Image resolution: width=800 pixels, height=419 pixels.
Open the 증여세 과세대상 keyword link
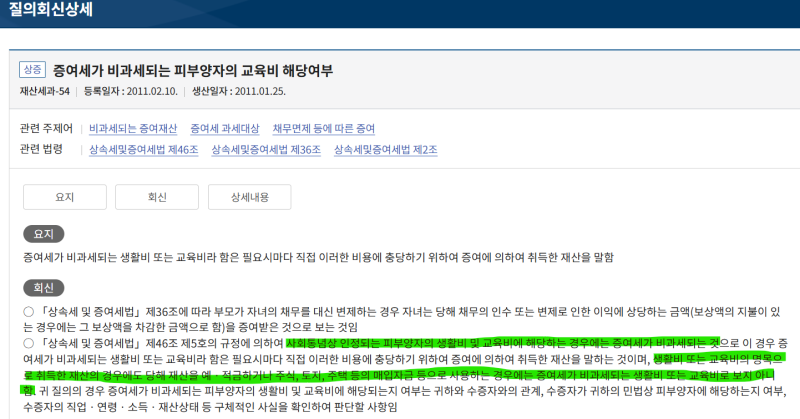pos(224,129)
